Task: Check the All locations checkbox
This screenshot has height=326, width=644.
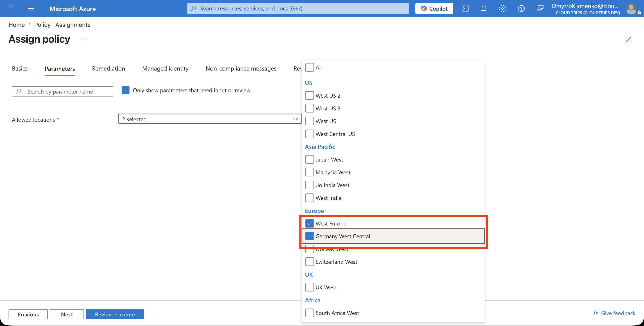Action: [x=309, y=68]
